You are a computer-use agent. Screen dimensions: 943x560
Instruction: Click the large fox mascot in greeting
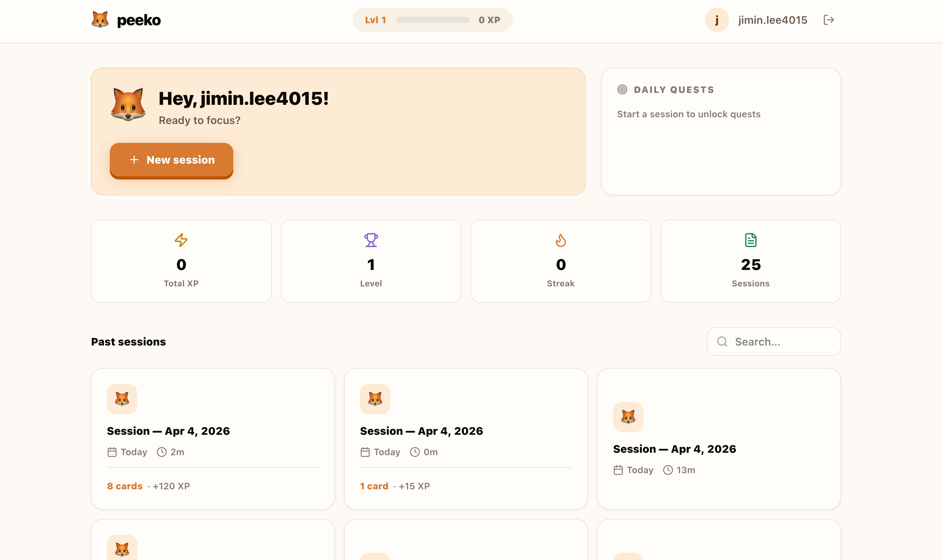tap(128, 105)
